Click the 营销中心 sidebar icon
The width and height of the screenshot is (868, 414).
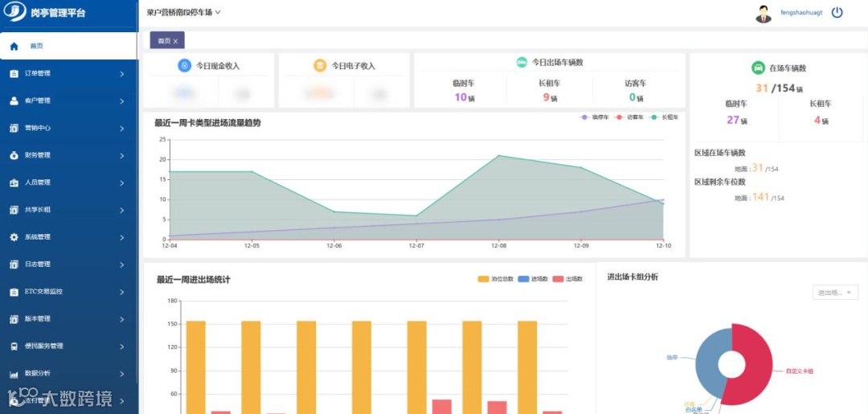coord(14,128)
